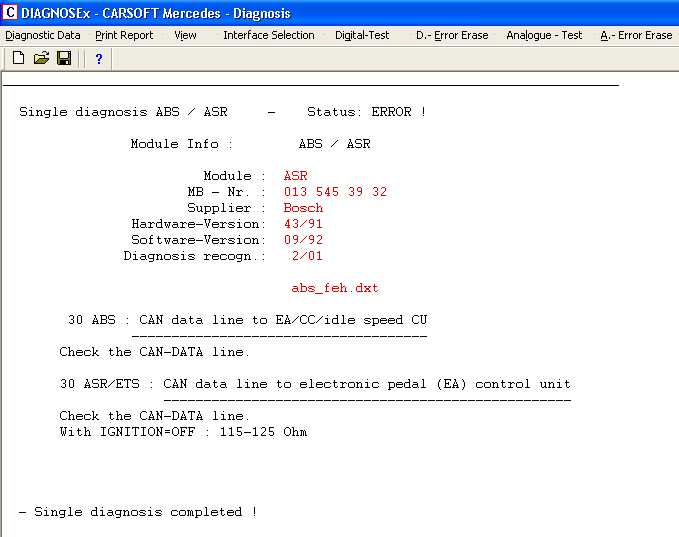Screen dimensions: 679x537
Task: Click the New document toolbar icon
Action: click(x=19, y=59)
